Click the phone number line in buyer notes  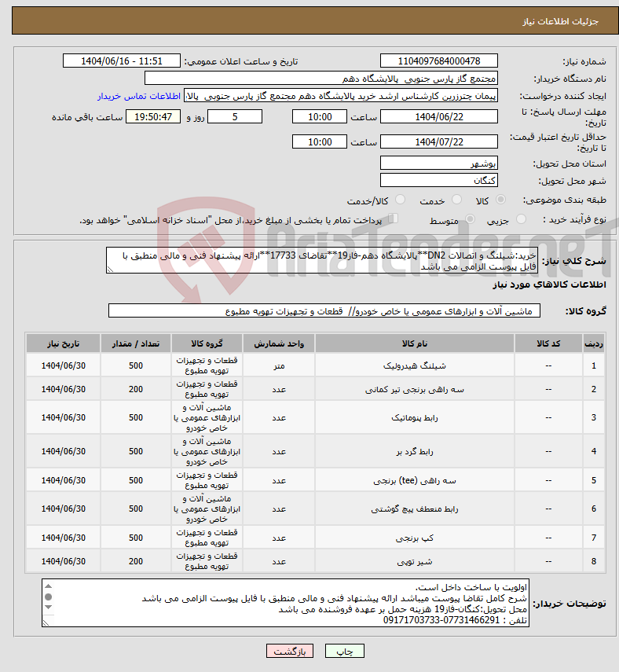pos(455,621)
